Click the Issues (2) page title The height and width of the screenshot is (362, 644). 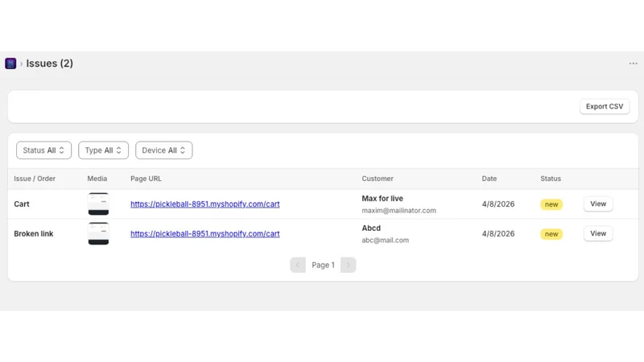point(50,64)
